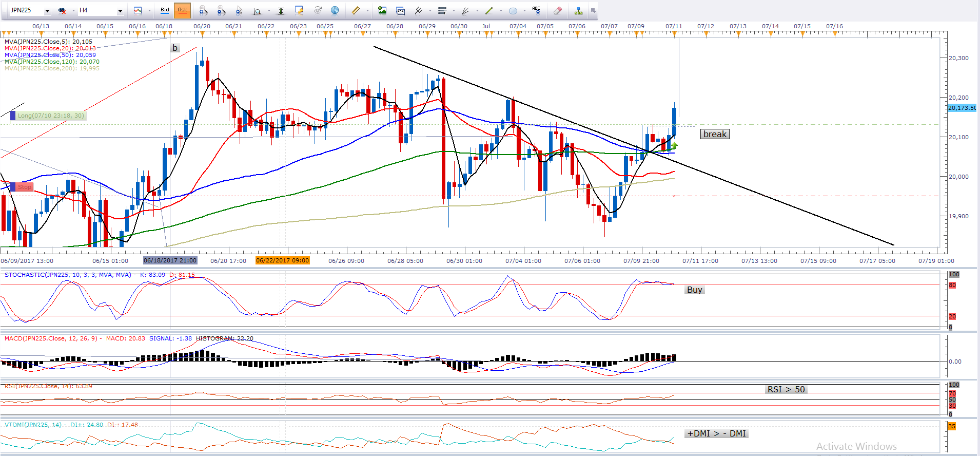This screenshot has width=980, height=456.
Task: Open the chart type selector
Action: (x=138, y=10)
